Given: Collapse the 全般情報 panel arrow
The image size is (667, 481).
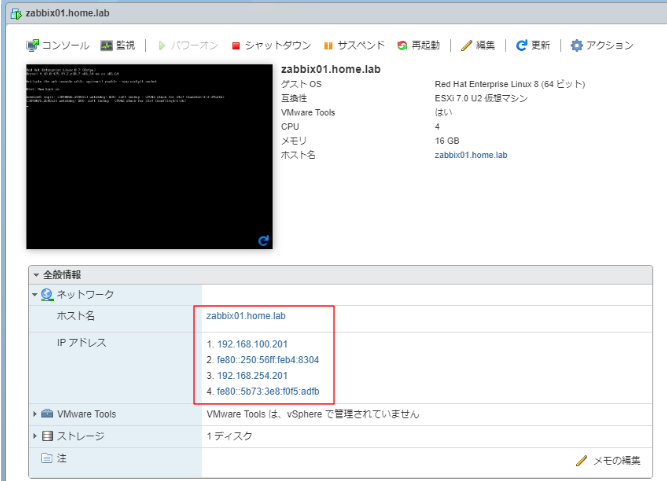Looking at the screenshot, I should click(x=36, y=275).
